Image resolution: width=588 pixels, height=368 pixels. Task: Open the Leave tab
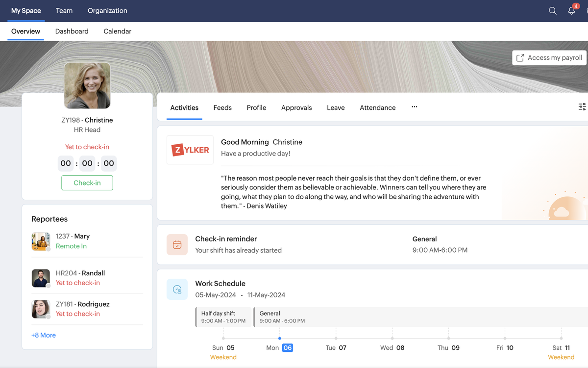click(336, 107)
